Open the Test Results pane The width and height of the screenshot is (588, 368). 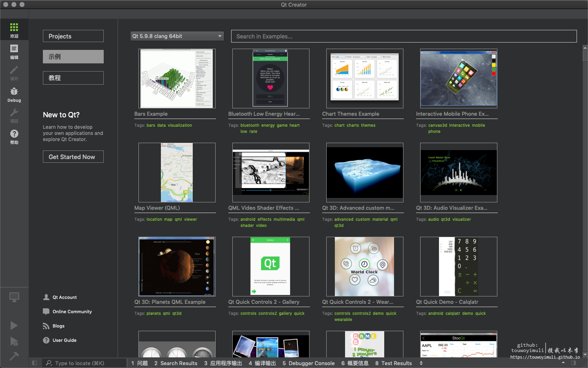[394, 363]
